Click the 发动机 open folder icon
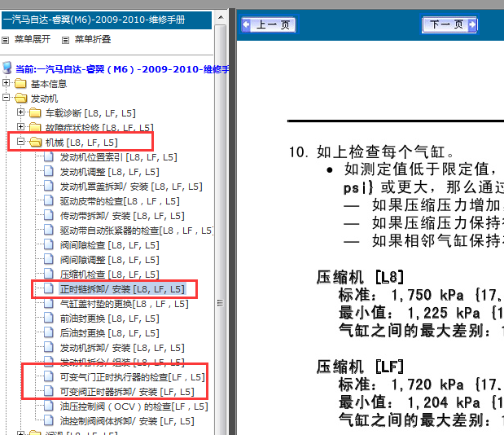Viewport: 504px width, 435px height. [x=20, y=98]
